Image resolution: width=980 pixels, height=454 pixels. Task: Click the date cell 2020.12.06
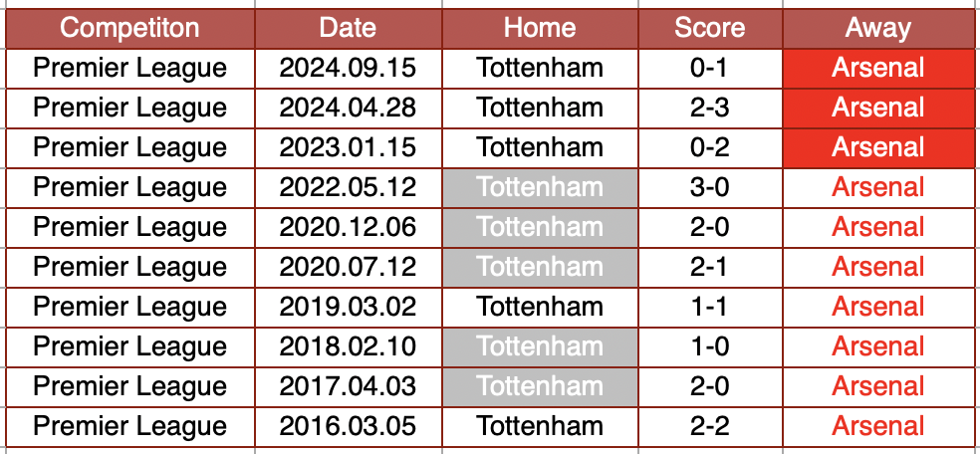tap(348, 227)
